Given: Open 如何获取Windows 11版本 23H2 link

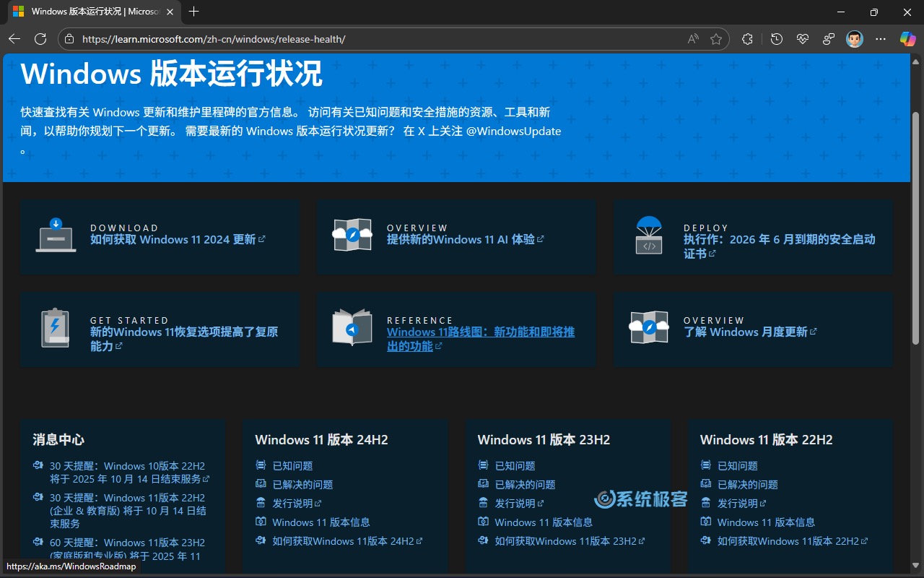Looking at the screenshot, I should click(x=570, y=541).
